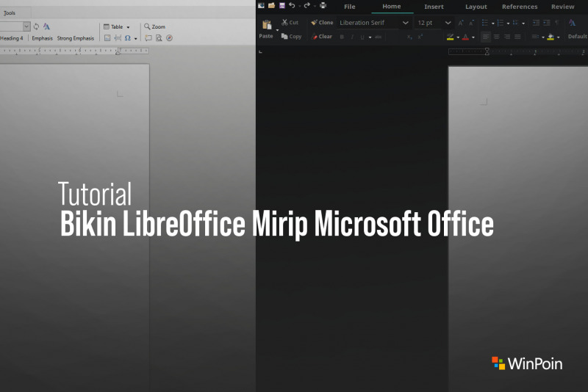
Task: Insert a special character with Omega icon
Action: (x=128, y=38)
